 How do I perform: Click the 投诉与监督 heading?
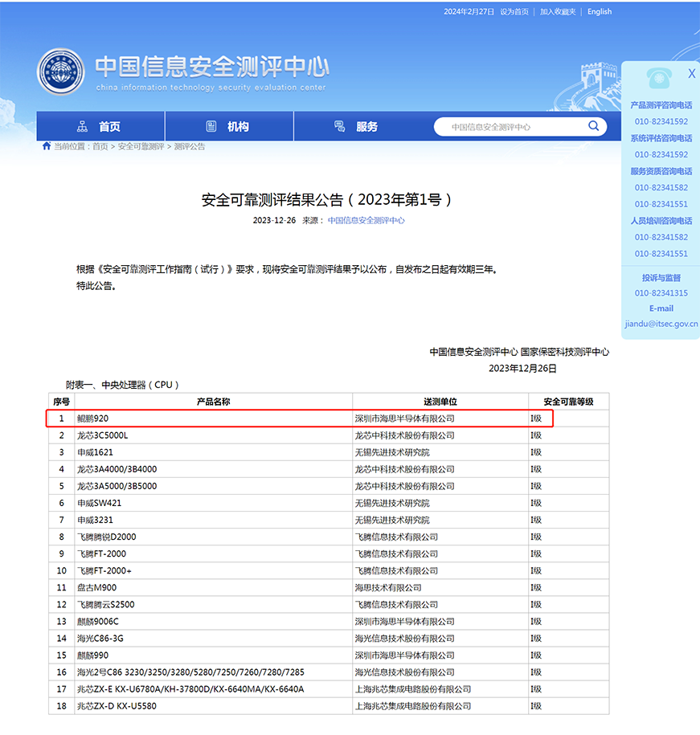tap(661, 277)
